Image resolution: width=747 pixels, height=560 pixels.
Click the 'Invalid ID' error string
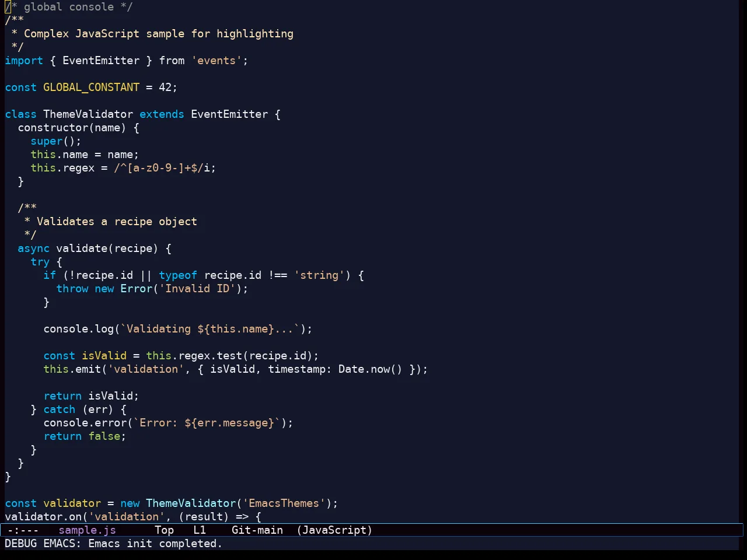click(197, 289)
